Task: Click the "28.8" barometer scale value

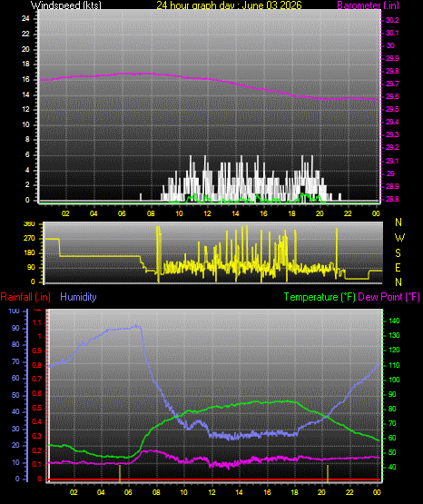Action: [x=392, y=199]
